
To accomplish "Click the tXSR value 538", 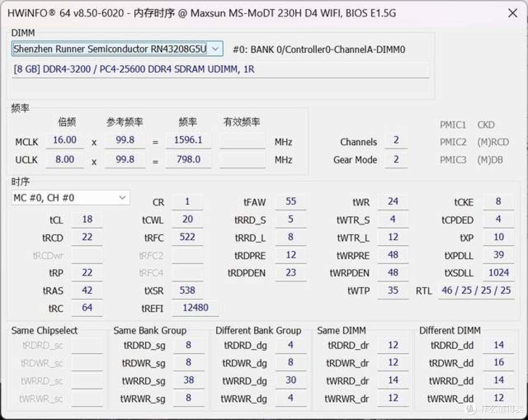I will (187, 290).
